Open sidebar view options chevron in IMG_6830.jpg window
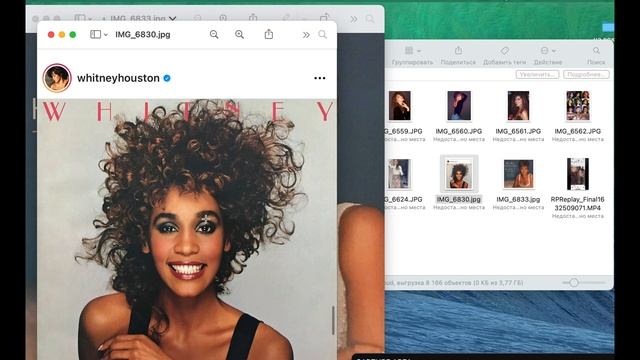 click(106, 35)
